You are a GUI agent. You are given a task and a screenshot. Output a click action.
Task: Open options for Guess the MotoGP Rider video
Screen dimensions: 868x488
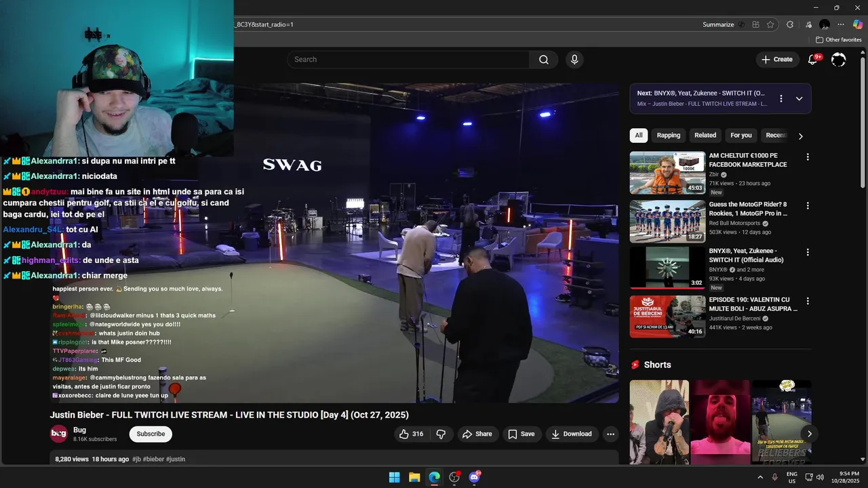pyautogui.click(x=807, y=205)
